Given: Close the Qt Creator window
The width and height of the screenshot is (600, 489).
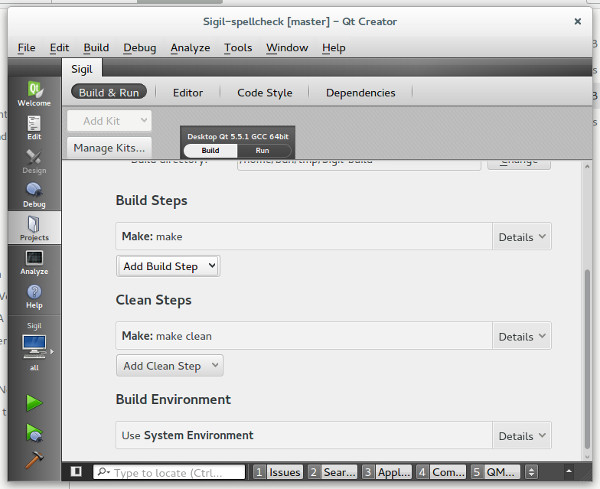Looking at the screenshot, I should [x=577, y=21].
